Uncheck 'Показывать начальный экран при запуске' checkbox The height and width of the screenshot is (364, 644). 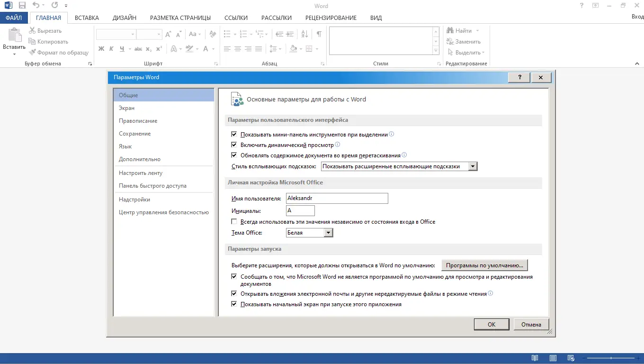pos(234,304)
